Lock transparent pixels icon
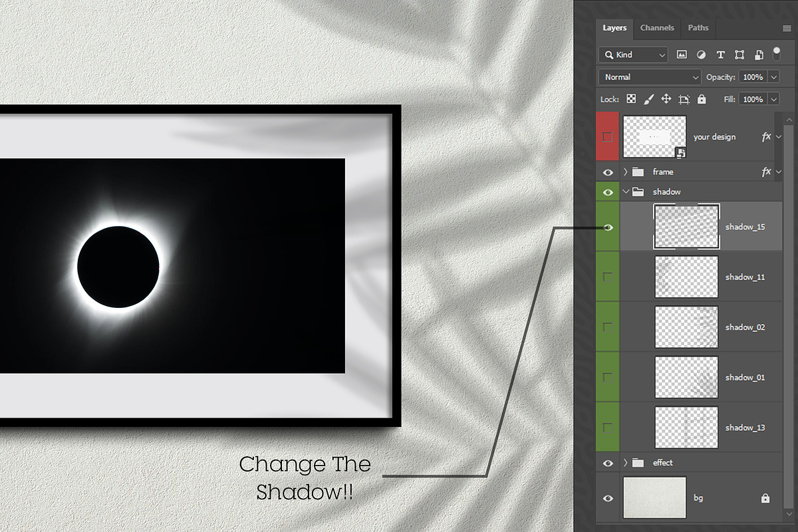 [631, 99]
